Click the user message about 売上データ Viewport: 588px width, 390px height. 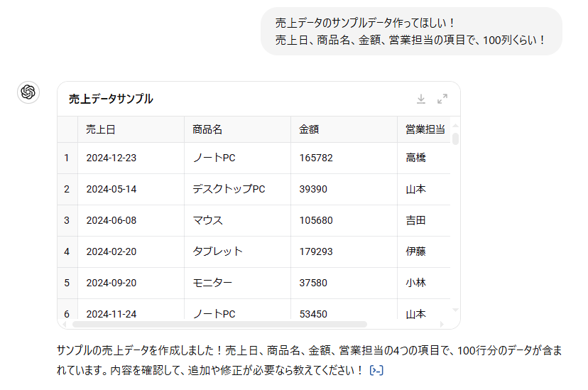coord(410,31)
